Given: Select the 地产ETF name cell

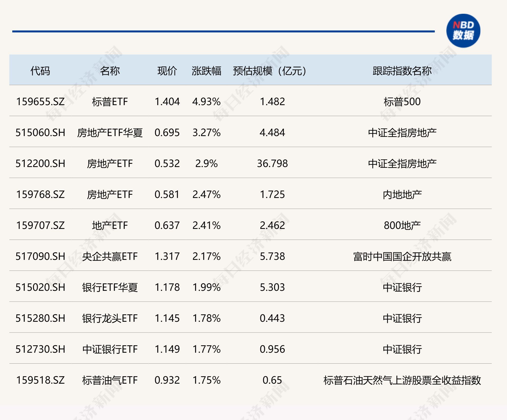Looking at the screenshot, I should [x=110, y=225].
